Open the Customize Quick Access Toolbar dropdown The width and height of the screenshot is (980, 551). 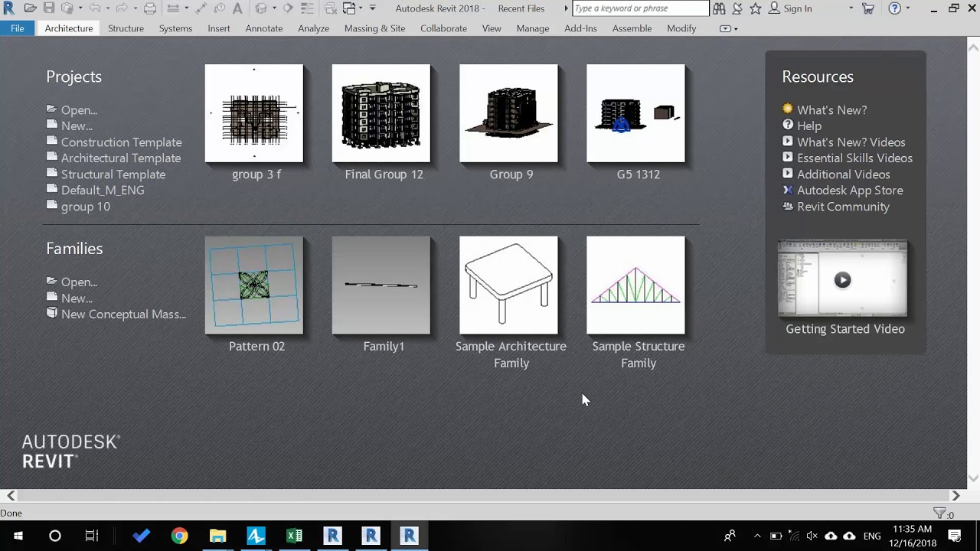pos(373,8)
